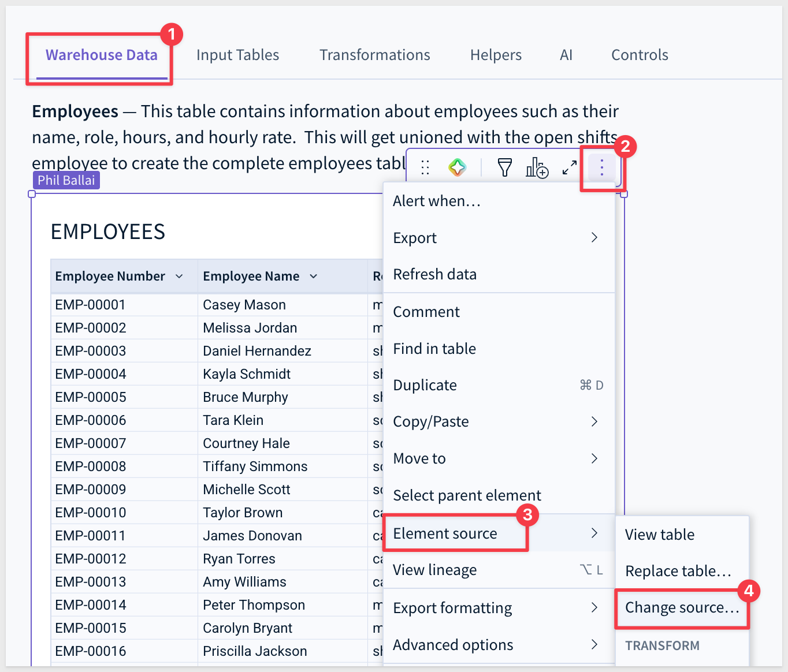Click Select parent element
This screenshot has height=672, width=788.
click(x=499, y=495)
